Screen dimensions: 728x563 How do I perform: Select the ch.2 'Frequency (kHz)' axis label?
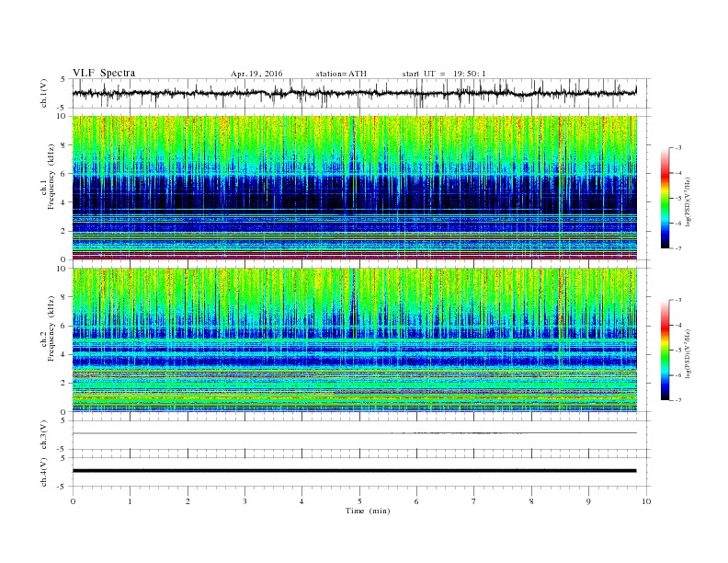51,328
